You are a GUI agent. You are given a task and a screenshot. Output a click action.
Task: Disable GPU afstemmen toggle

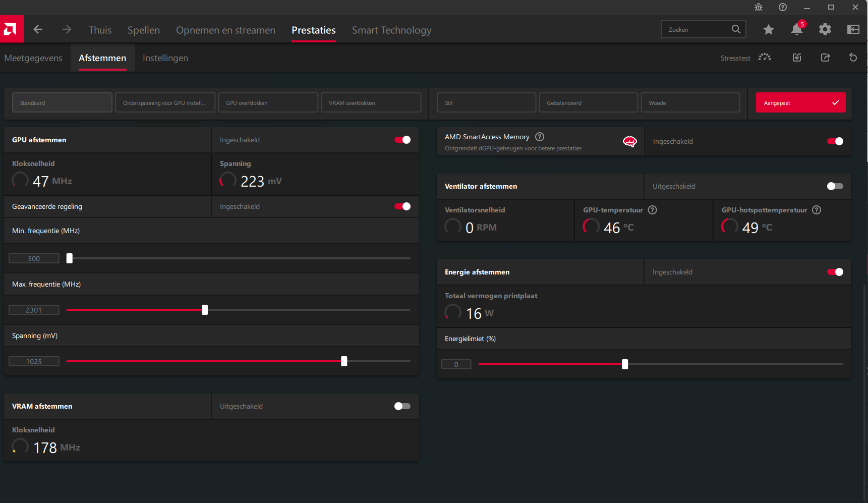[x=402, y=140]
